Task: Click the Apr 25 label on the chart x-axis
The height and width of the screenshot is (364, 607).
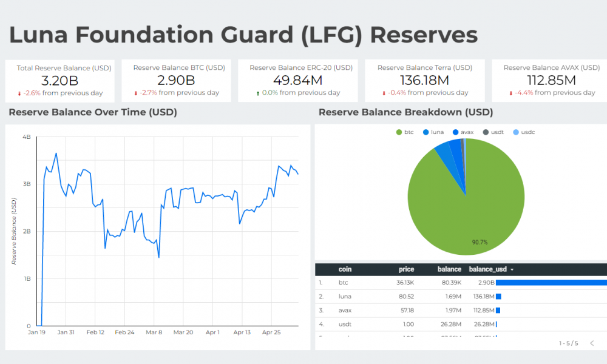Action: (271, 332)
